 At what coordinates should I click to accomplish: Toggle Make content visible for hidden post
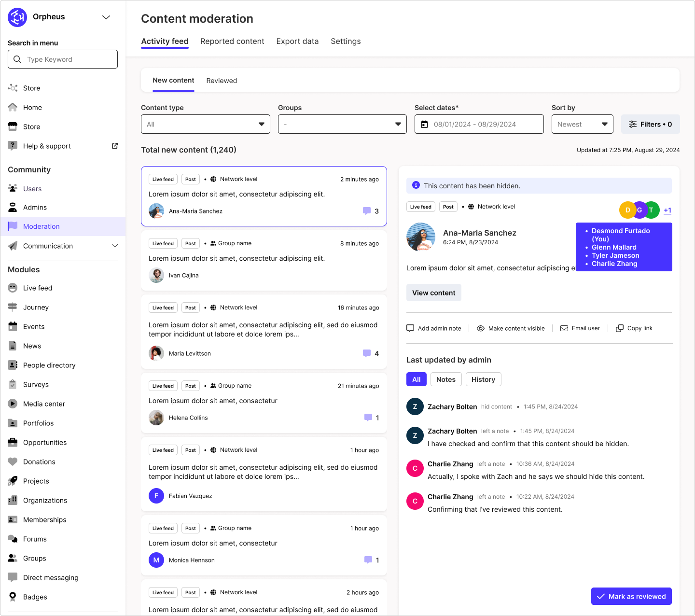coord(481,328)
